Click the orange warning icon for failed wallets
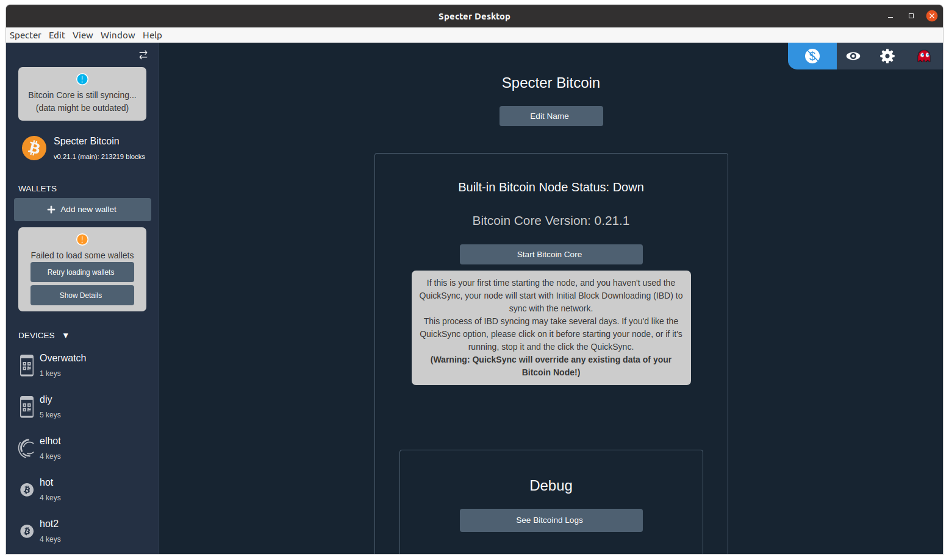 point(82,239)
